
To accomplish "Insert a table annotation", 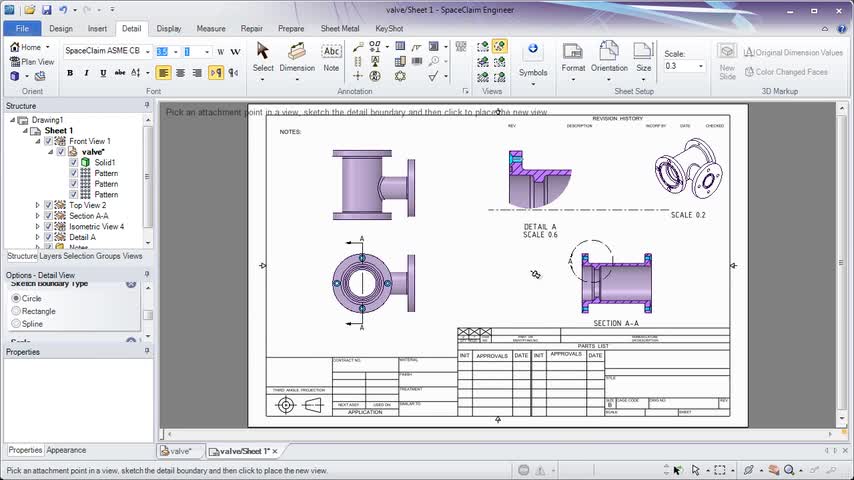I will coord(400,46).
